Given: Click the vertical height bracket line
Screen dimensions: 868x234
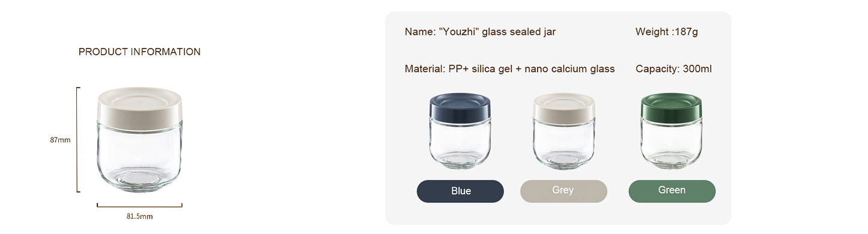Looking at the screenshot, I should [x=77, y=140].
